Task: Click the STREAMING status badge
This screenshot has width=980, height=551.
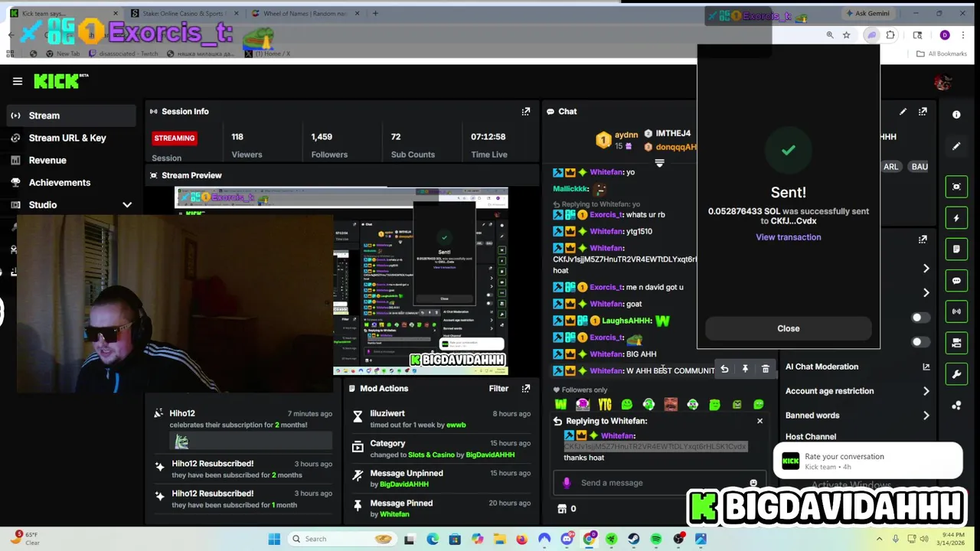Action: pyautogui.click(x=174, y=138)
